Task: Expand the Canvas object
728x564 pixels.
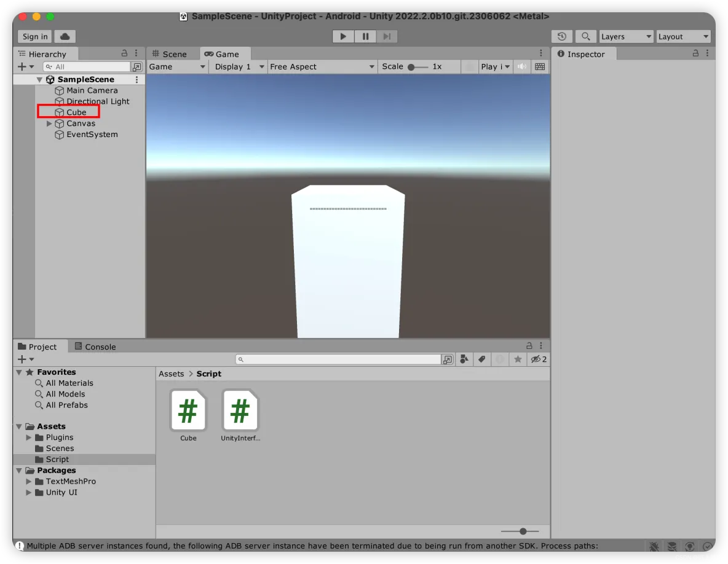Action: tap(49, 123)
